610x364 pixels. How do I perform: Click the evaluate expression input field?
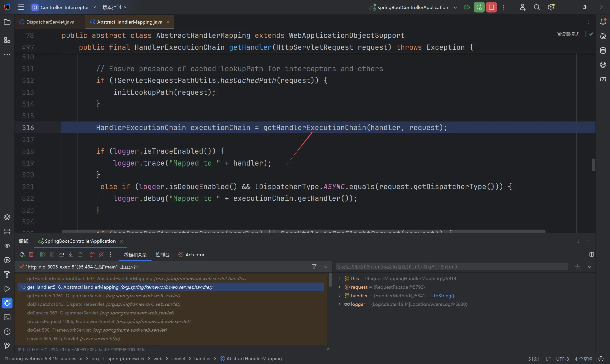(452, 267)
